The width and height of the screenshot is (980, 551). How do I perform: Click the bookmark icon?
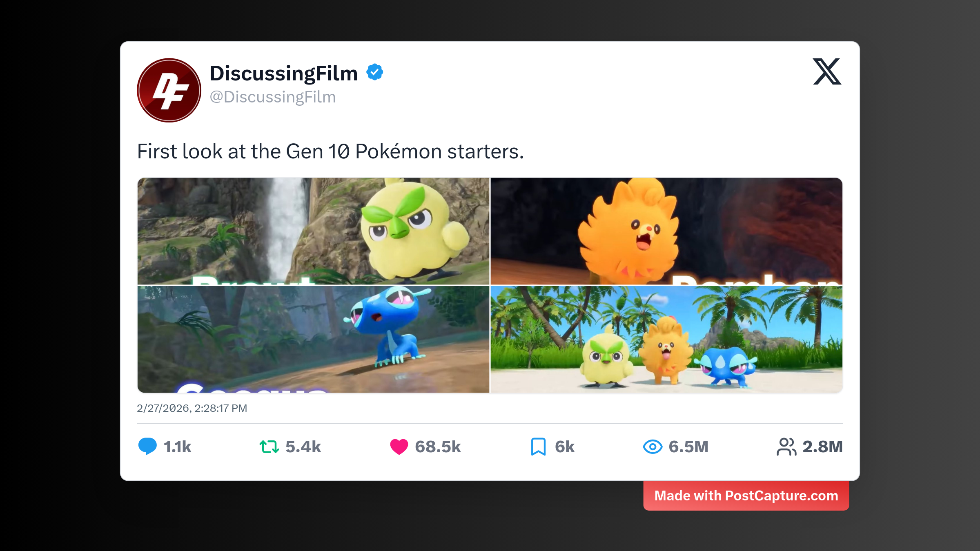[538, 447]
